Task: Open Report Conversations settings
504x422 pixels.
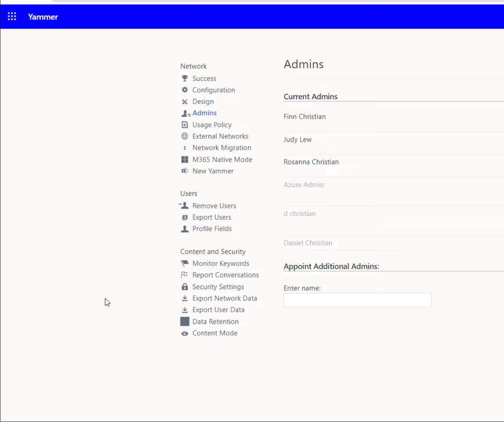Action: click(226, 275)
